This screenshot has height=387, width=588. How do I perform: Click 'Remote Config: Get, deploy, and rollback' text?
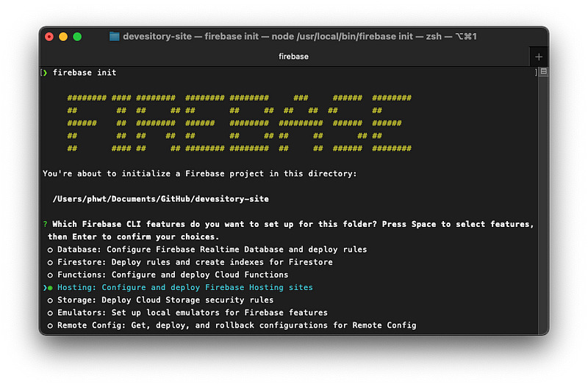[x=237, y=325]
